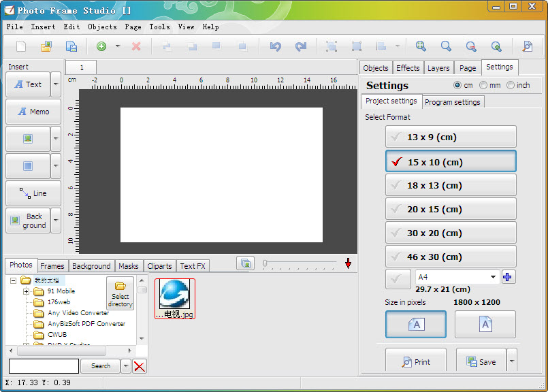This screenshot has height=392, width=548.
Task: Click the new blank project icon
Action: click(x=21, y=46)
